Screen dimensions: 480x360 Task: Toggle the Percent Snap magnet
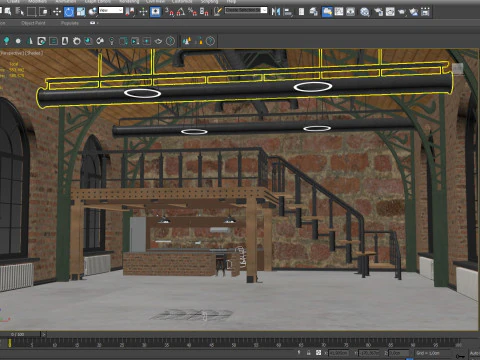192,12
